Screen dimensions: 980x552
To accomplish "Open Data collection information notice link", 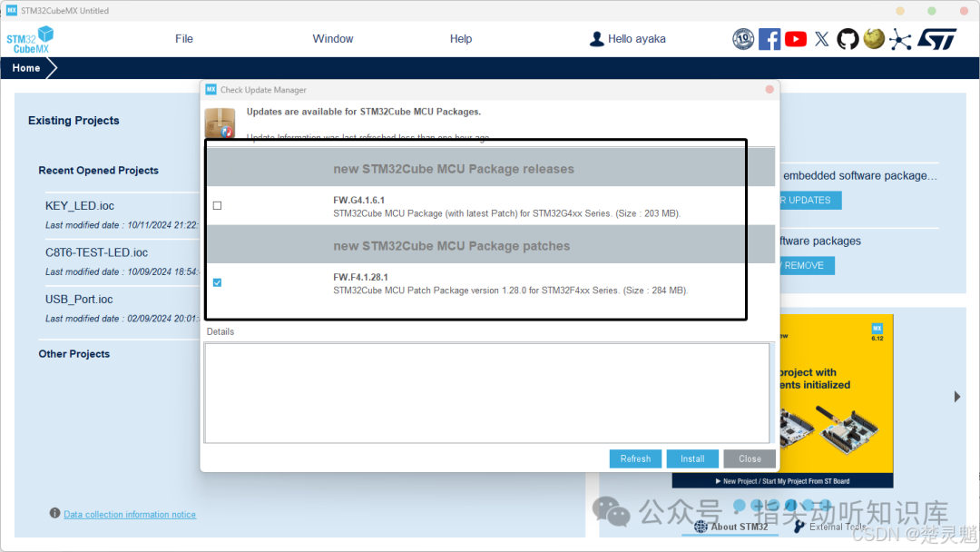I will click(x=130, y=515).
